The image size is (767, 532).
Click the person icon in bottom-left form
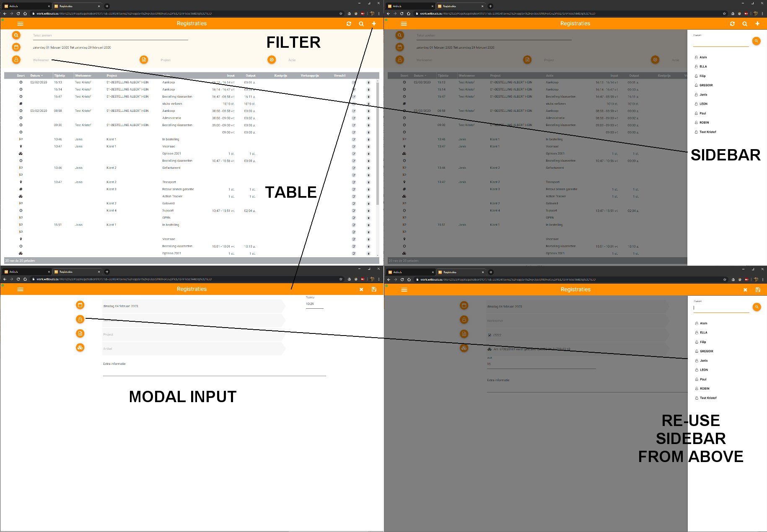[x=80, y=319]
